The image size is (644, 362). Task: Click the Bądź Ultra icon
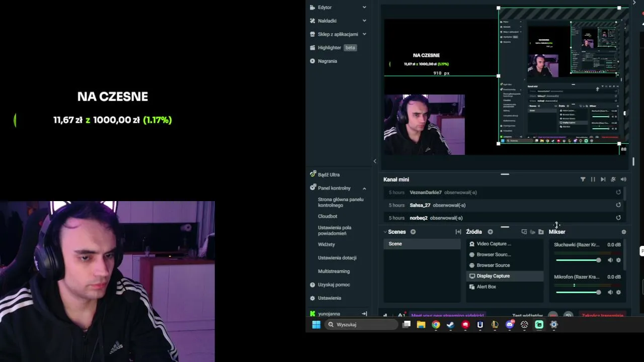(312, 174)
